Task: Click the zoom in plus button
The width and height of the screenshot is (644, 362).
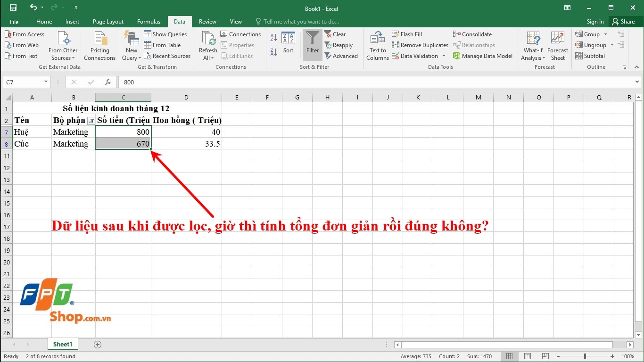Action: tap(612, 356)
